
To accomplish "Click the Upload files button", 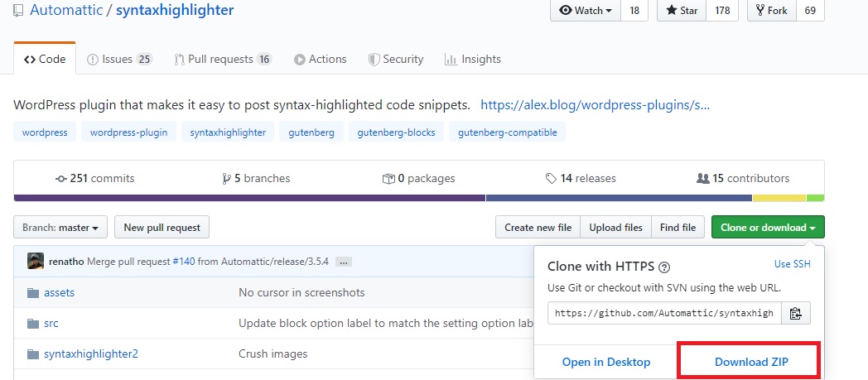I will pyautogui.click(x=615, y=228).
